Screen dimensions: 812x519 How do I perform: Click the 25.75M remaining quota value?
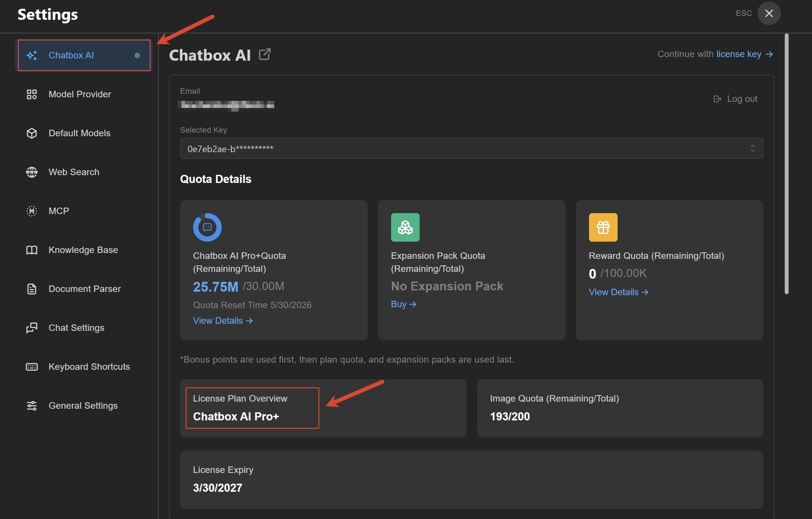215,287
